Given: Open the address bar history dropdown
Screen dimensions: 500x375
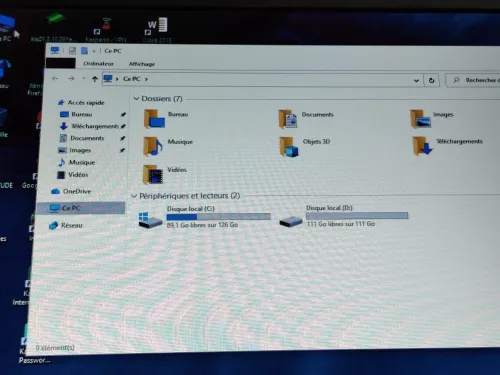Looking at the screenshot, I should (x=416, y=80).
